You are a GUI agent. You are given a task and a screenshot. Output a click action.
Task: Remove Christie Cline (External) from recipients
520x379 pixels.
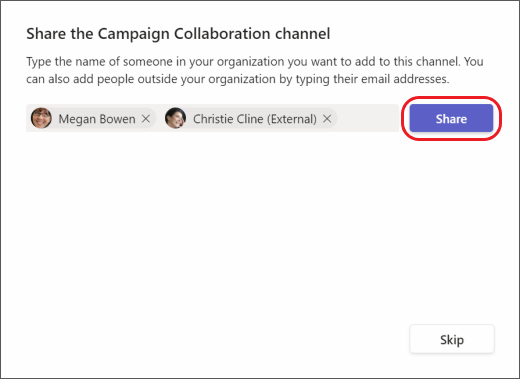(x=327, y=119)
